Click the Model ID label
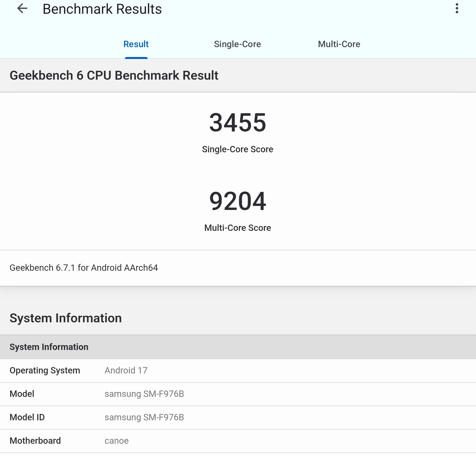Viewport: 476px width, 456px height. click(x=27, y=417)
